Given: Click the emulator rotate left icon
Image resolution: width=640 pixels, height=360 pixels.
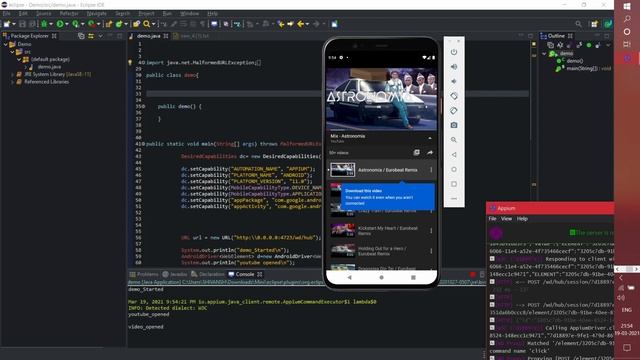Looking at the screenshot, I should point(454,96).
